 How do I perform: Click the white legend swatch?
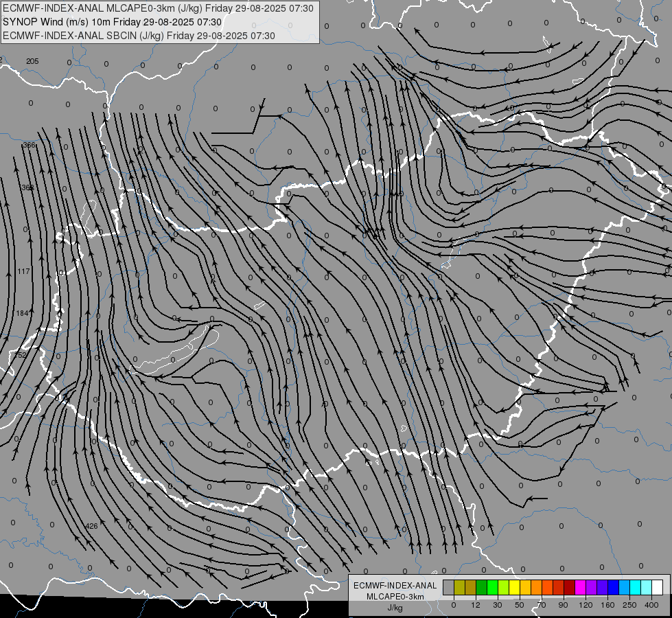click(657, 587)
